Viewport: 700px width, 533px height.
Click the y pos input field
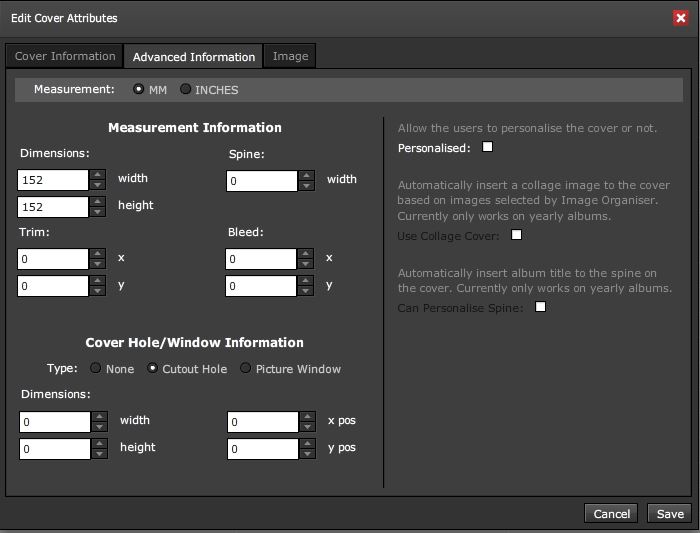pyautogui.click(x=262, y=449)
